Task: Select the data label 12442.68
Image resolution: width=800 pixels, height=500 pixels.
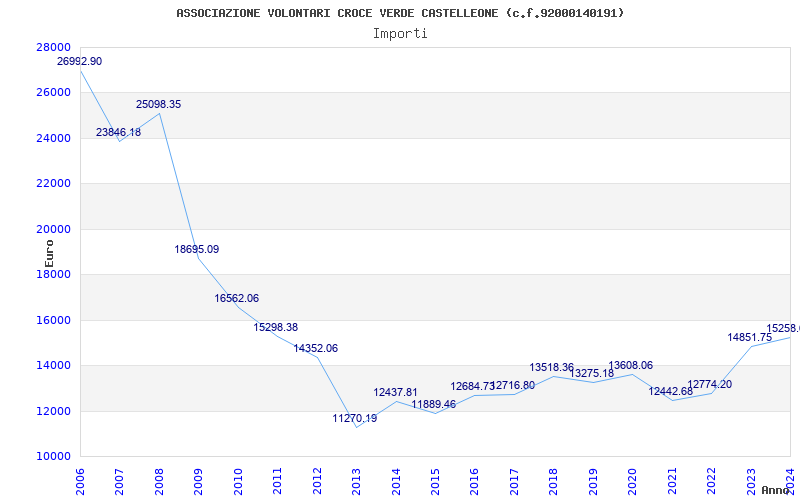Action: pos(670,391)
